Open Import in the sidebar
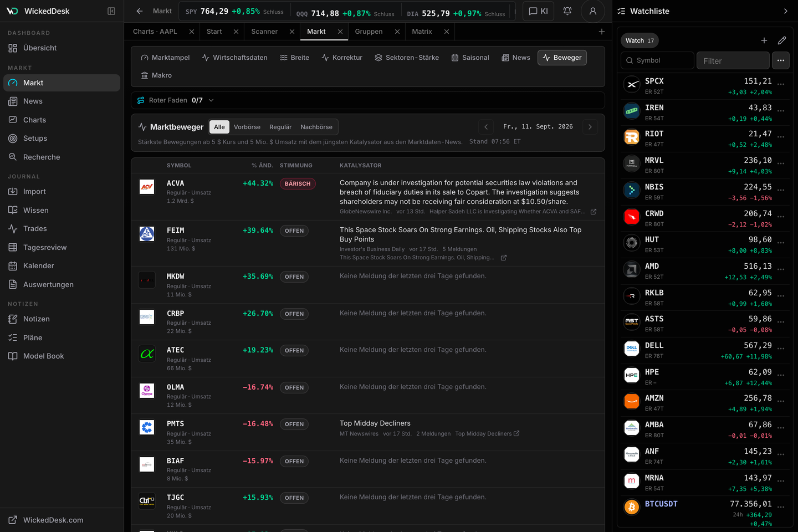This screenshot has height=532, width=798. (x=62, y=192)
